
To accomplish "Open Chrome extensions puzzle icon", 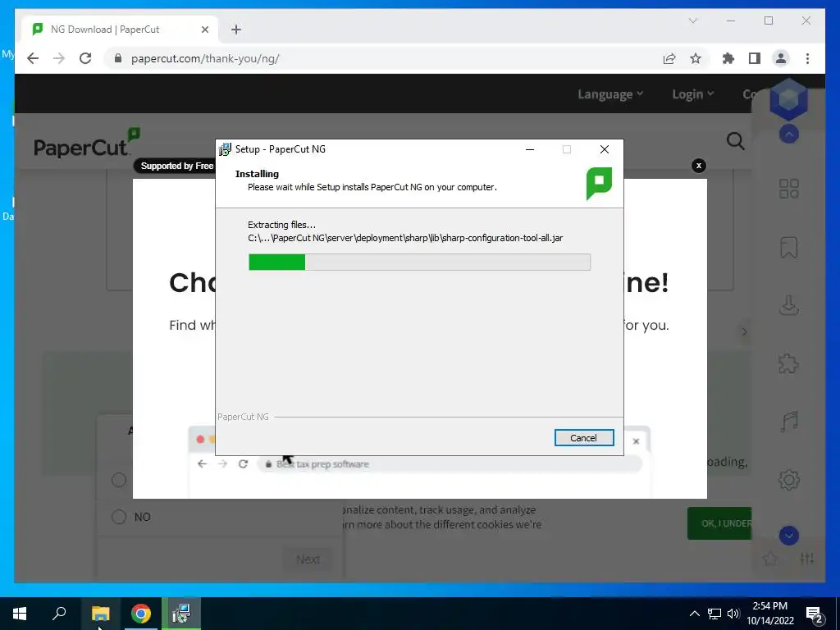I will pyautogui.click(x=728, y=58).
